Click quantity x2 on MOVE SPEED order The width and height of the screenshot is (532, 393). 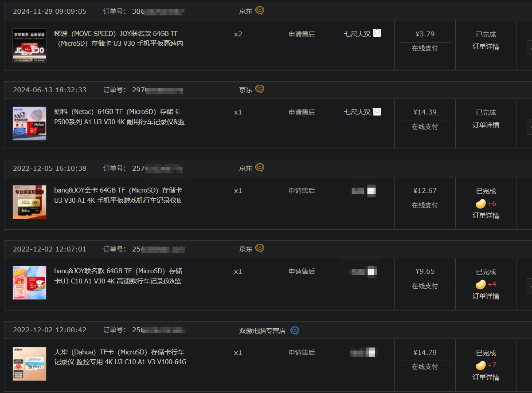238,34
